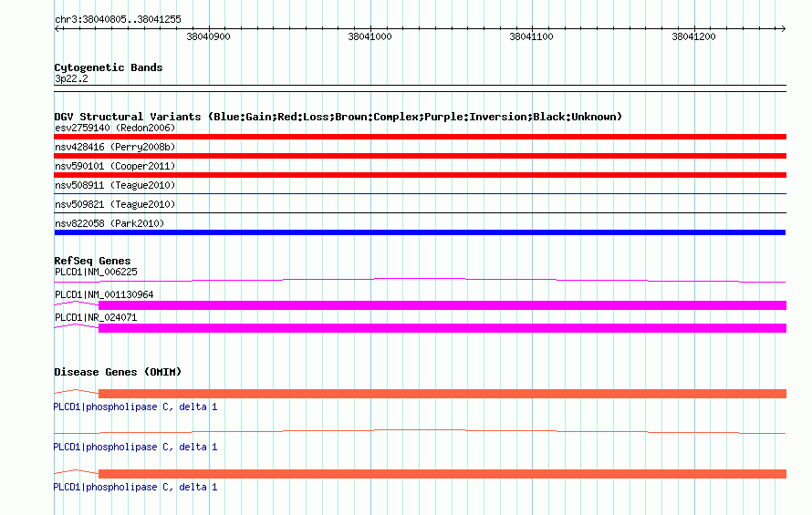Click the blue nsv822058 gain bar
Viewport: 812px width, 515px height.
420,232
